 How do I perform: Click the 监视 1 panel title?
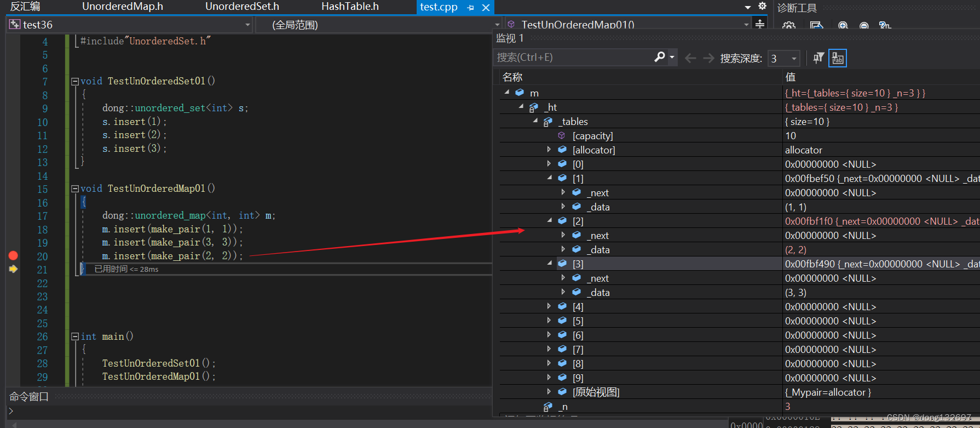click(510, 38)
